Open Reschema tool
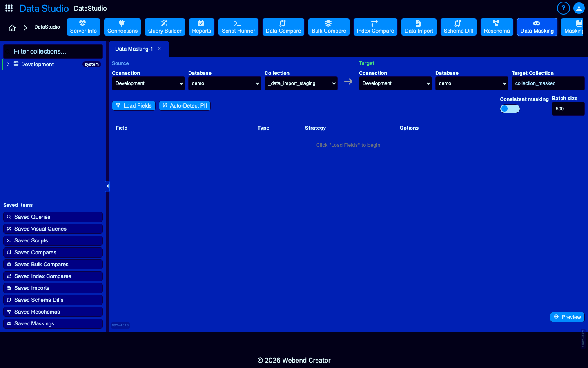 [x=497, y=27]
